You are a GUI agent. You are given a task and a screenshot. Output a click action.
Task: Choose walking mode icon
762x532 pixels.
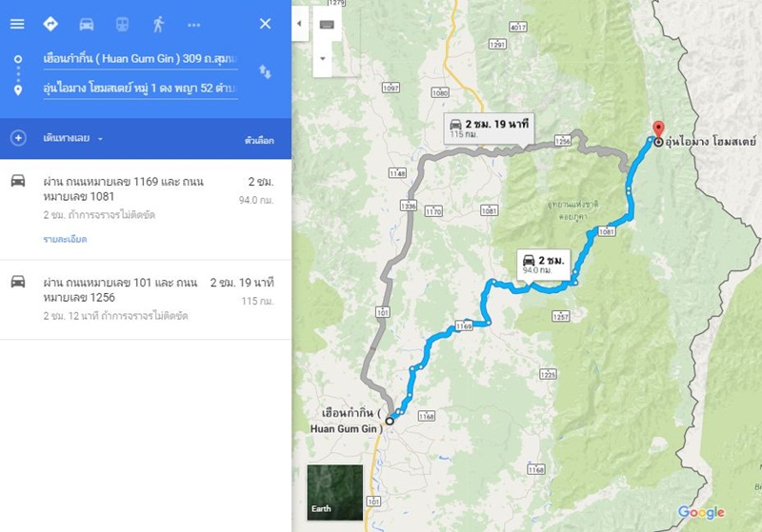point(158,25)
